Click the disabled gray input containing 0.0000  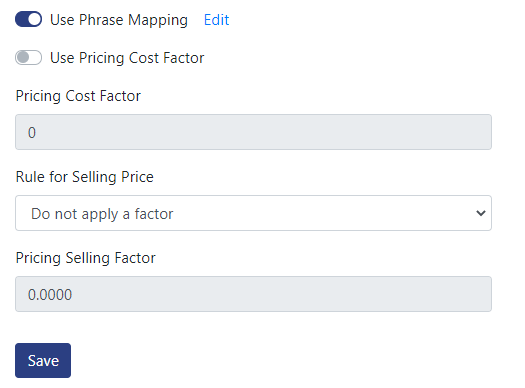(x=253, y=294)
